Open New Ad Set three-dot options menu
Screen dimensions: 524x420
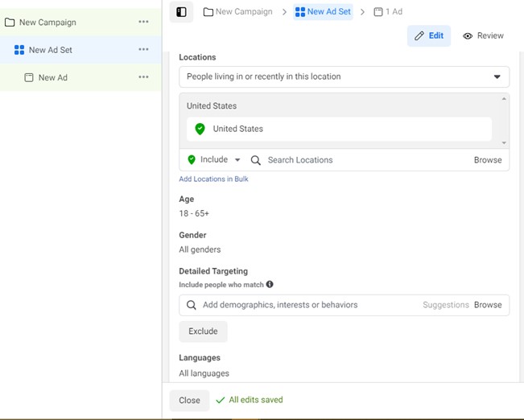pyautogui.click(x=143, y=50)
